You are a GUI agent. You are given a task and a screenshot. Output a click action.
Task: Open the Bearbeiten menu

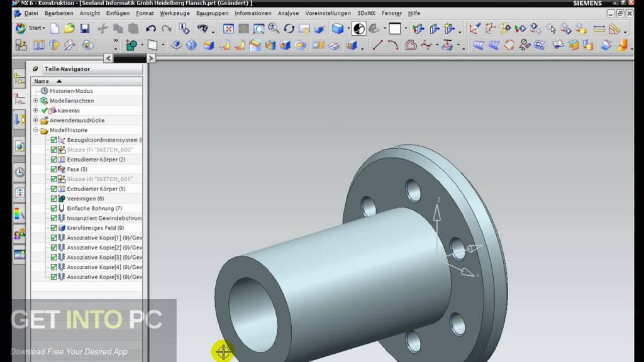tap(58, 13)
